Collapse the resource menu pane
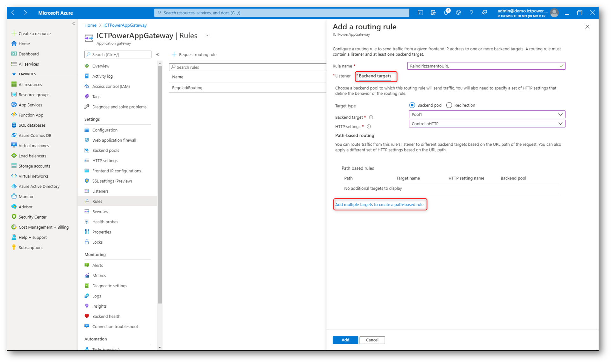 click(157, 54)
